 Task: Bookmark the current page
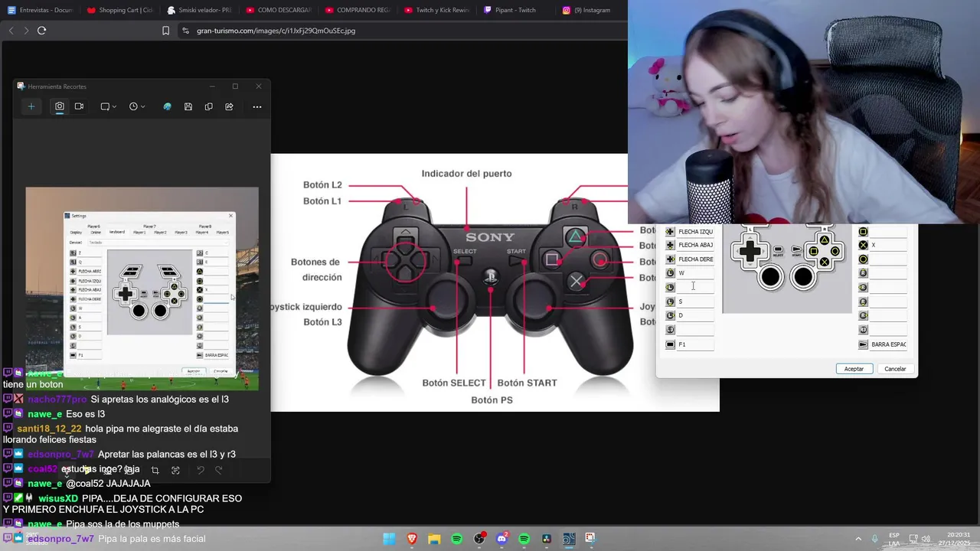[x=165, y=31]
